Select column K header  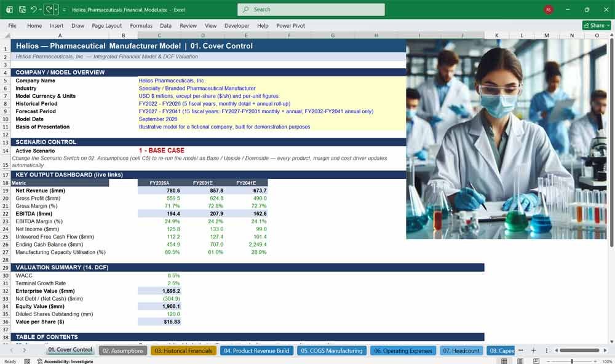pos(496,35)
